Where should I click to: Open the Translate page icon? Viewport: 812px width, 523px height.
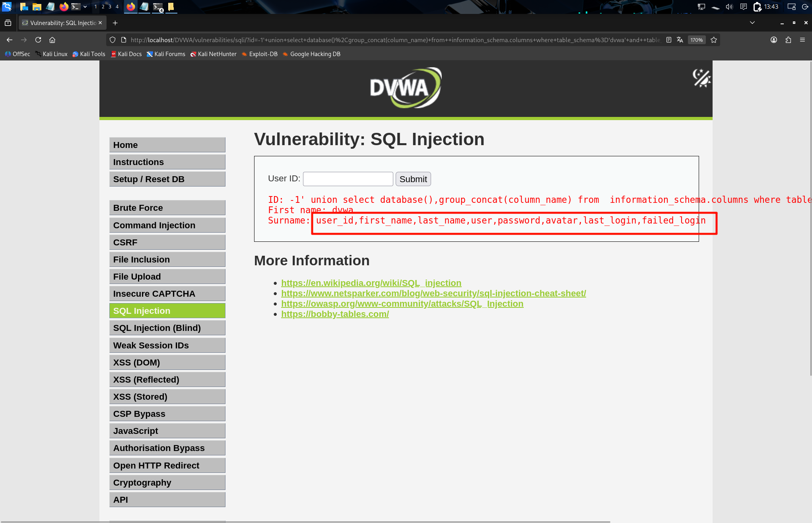[680, 40]
